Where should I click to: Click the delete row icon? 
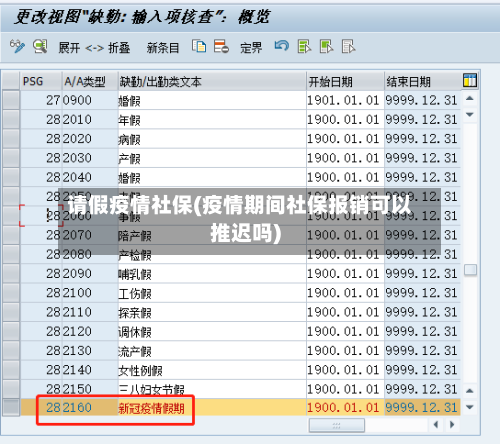[221, 46]
